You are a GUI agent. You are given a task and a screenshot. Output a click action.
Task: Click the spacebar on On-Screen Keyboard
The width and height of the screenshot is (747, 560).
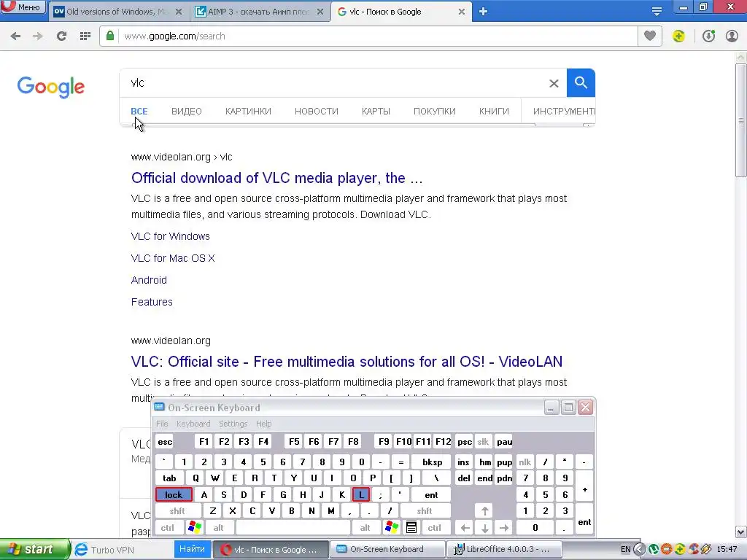point(293,528)
